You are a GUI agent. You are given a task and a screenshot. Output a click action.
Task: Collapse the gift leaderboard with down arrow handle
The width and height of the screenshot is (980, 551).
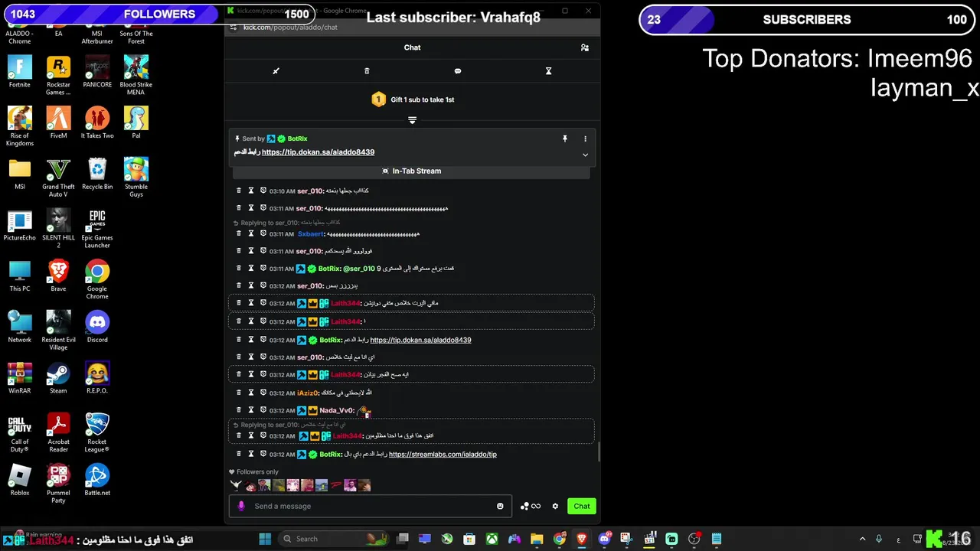coord(412,120)
